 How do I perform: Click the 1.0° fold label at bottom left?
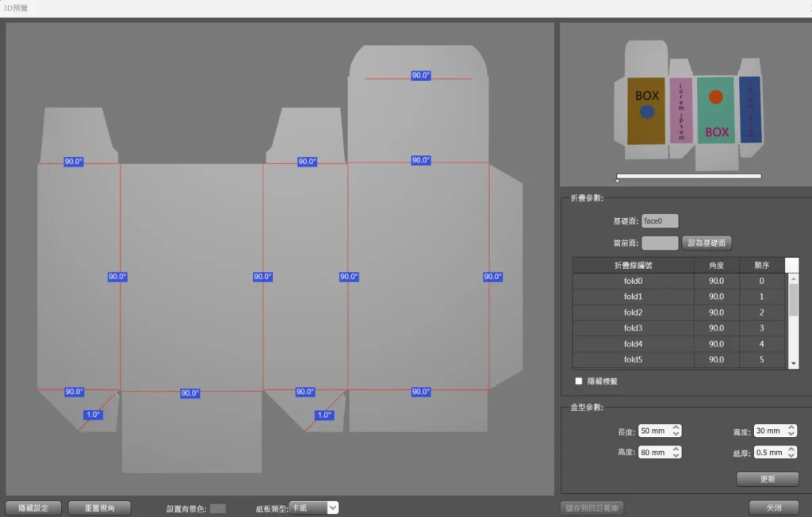click(94, 415)
